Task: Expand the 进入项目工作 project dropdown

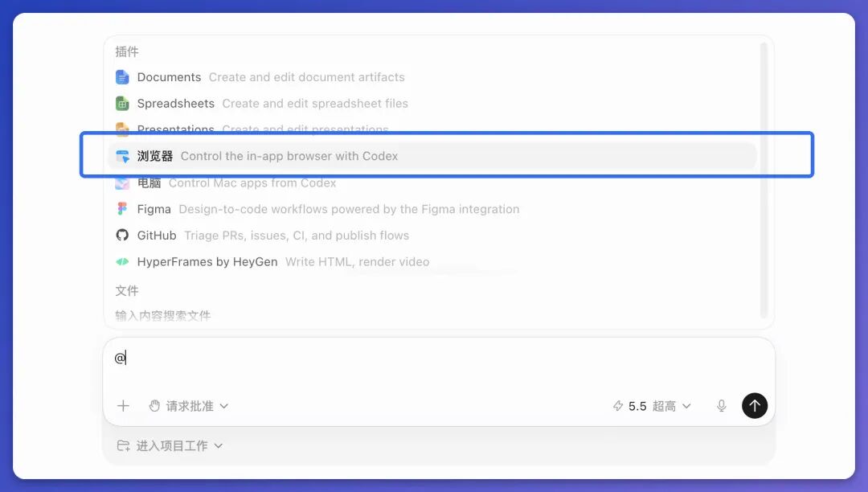Action: 170,445
